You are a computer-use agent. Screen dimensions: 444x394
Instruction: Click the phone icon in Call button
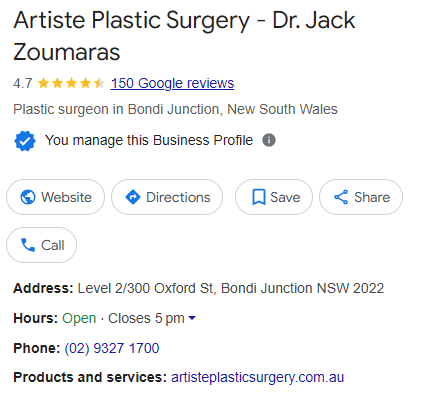(28, 245)
